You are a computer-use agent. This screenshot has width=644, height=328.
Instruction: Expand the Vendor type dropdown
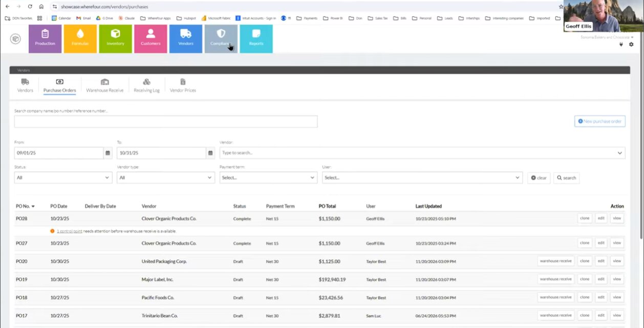coord(165,177)
